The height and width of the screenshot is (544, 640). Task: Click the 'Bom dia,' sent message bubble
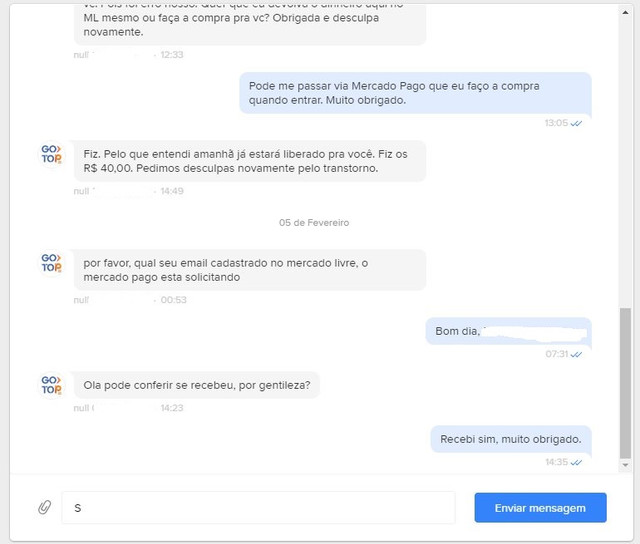coord(509,331)
